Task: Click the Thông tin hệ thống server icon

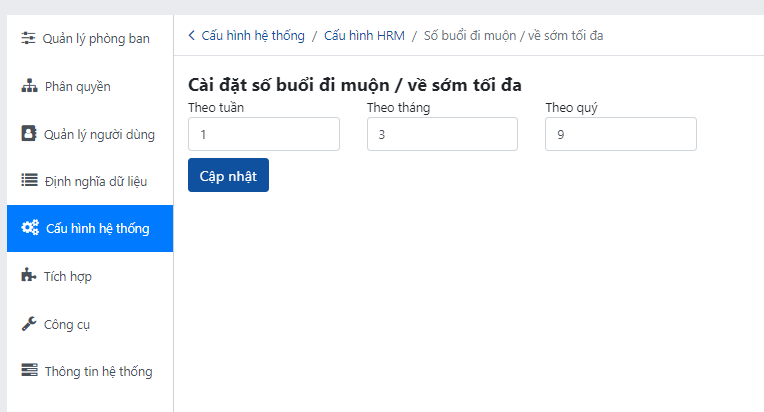Action: [x=29, y=370]
